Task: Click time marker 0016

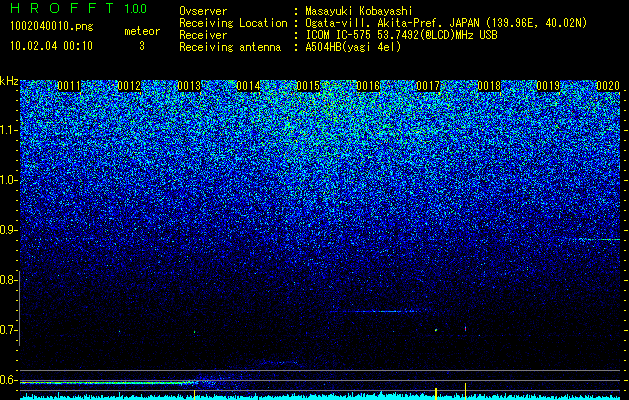Action: [x=368, y=86]
